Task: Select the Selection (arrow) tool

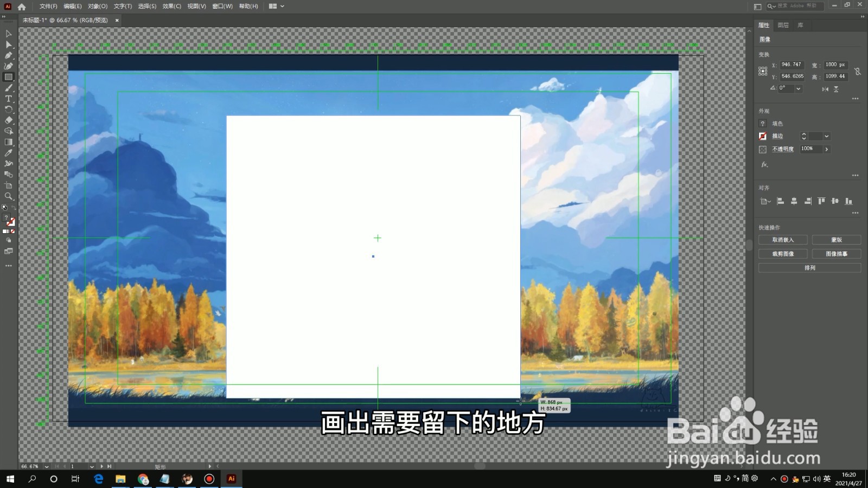Action: click(x=9, y=34)
